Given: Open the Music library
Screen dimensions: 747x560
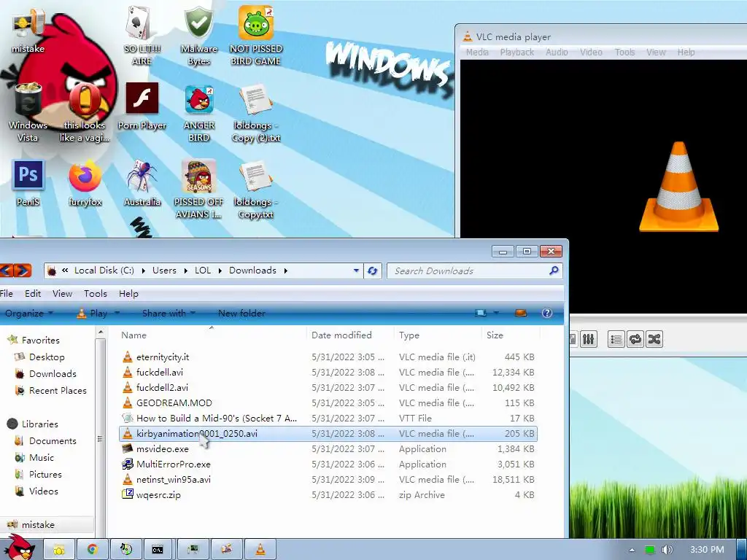Looking at the screenshot, I should [x=35, y=458].
